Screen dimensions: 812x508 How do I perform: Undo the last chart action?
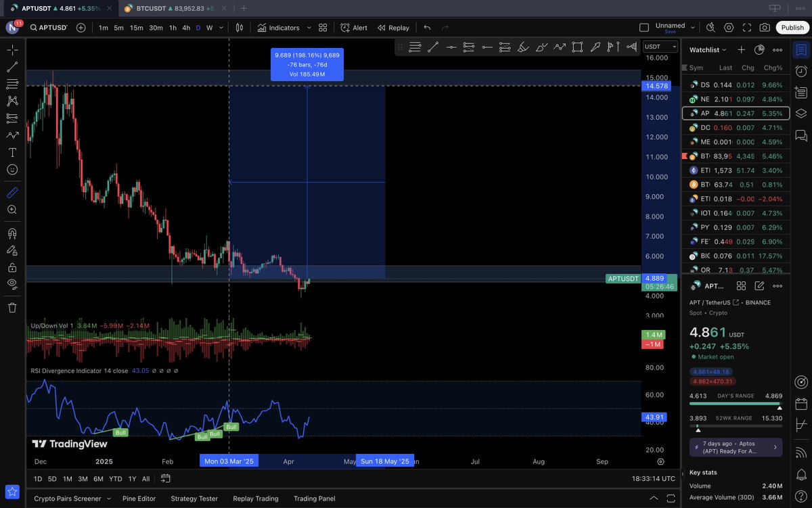click(x=427, y=28)
